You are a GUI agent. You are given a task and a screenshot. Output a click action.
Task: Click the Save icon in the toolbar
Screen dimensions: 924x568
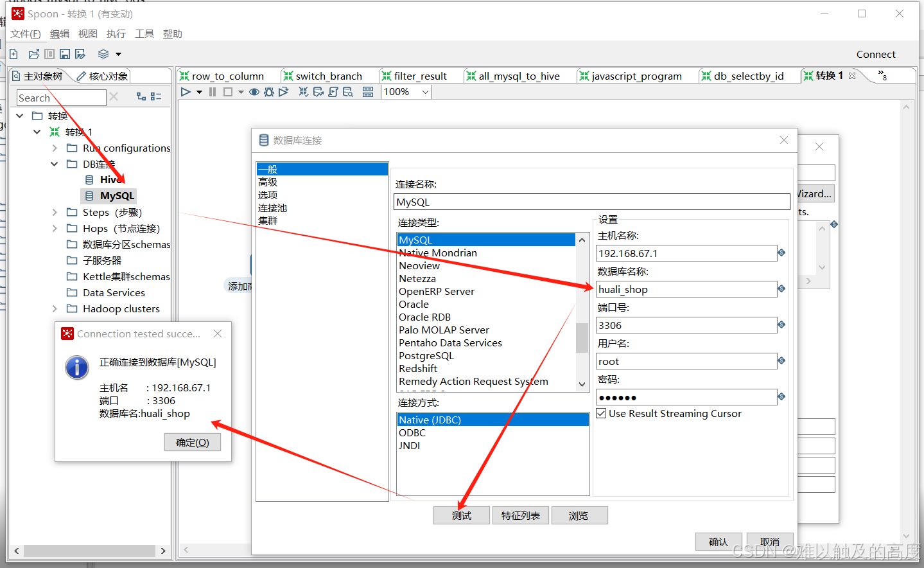[x=65, y=54]
